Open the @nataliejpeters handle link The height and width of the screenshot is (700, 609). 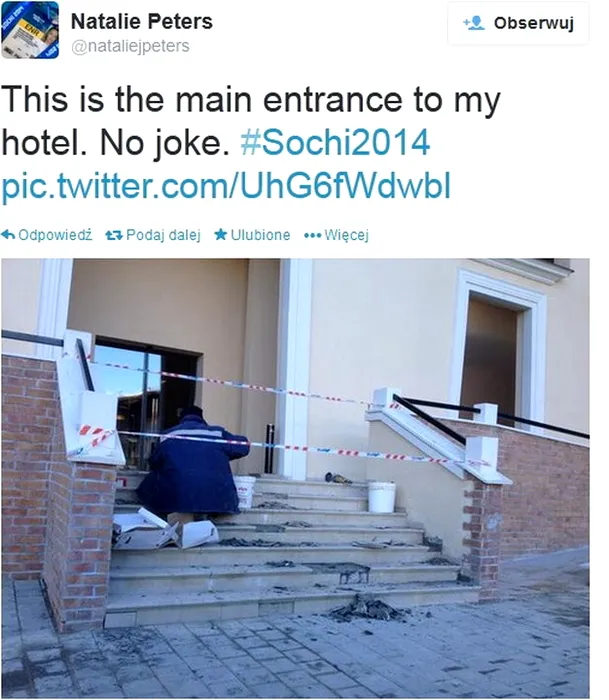(x=130, y=46)
